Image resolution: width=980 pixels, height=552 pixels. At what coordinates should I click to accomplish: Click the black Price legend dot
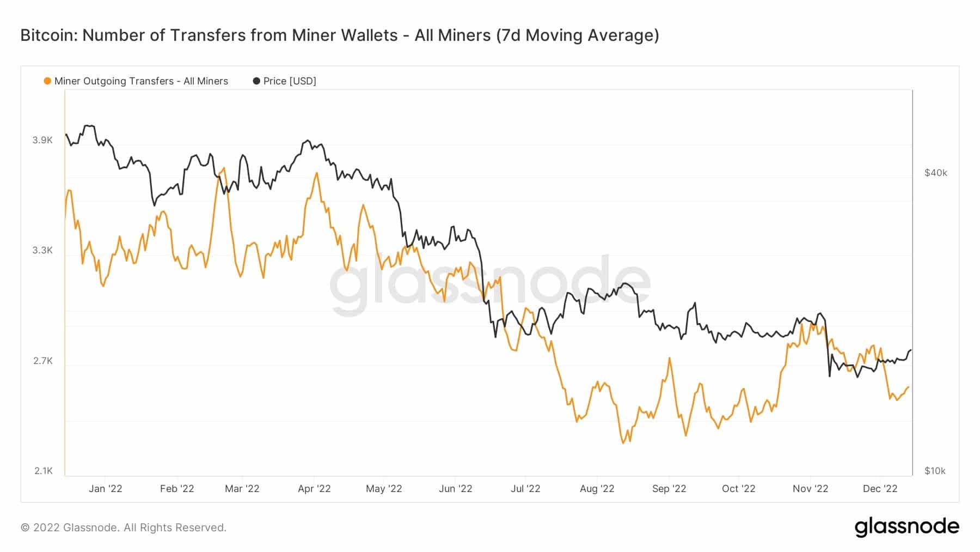click(256, 81)
